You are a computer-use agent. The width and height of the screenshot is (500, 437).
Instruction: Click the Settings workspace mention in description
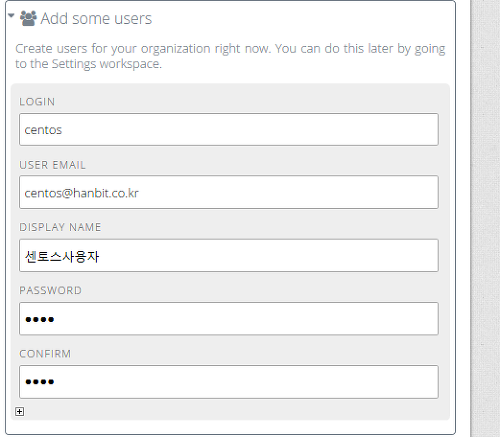106,64
